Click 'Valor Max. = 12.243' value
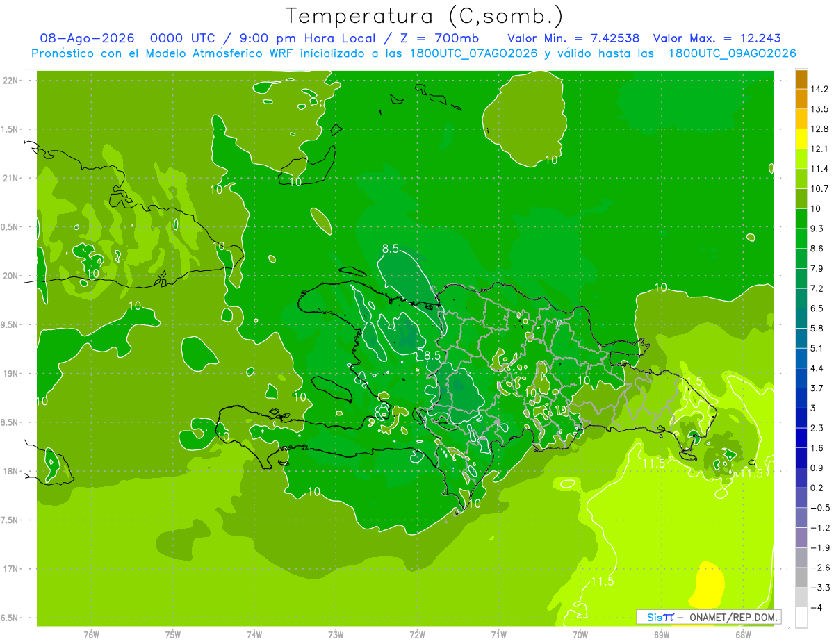Image resolution: width=834 pixels, height=644 pixels. tap(717, 38)
